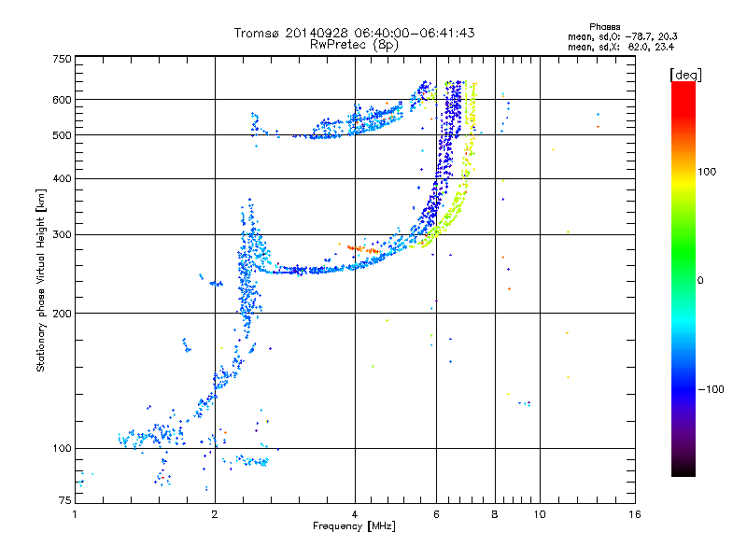Click the y-axis tick label '400'
This screenshot has height=560, width=747.
pos(62,179)
